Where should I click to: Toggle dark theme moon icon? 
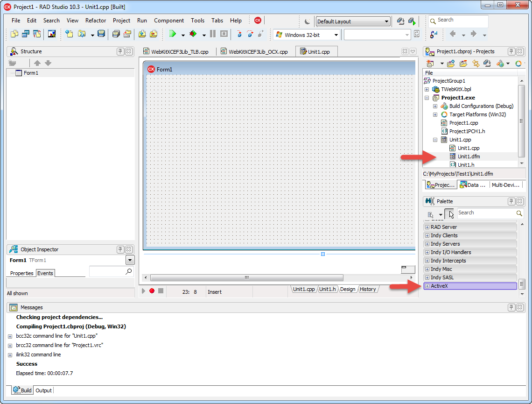click(x=307, y=21)
